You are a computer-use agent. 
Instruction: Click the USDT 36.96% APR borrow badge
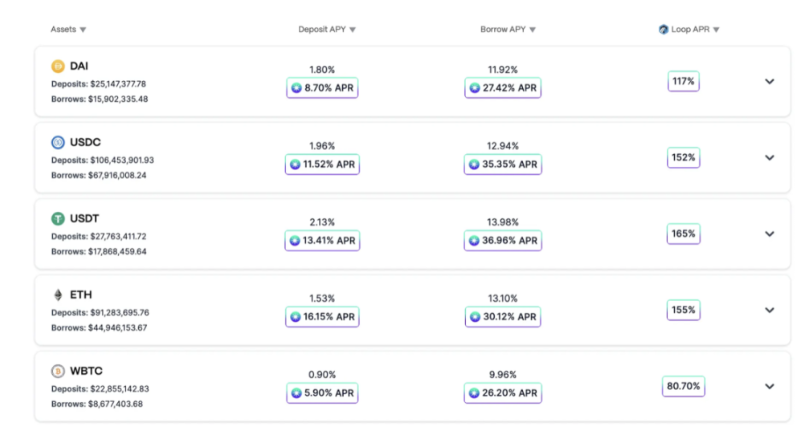pos(503,240)
